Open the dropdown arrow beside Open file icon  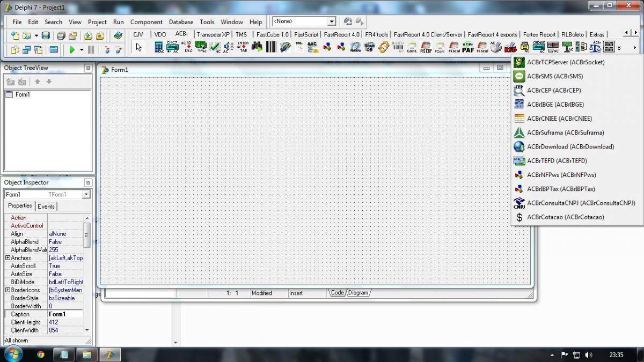(36, 36)
